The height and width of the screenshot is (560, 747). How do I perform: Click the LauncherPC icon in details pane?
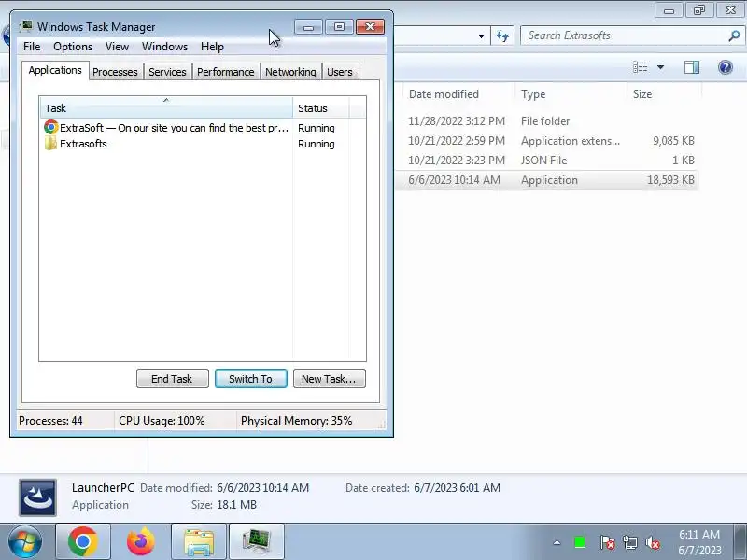(37, 497)
